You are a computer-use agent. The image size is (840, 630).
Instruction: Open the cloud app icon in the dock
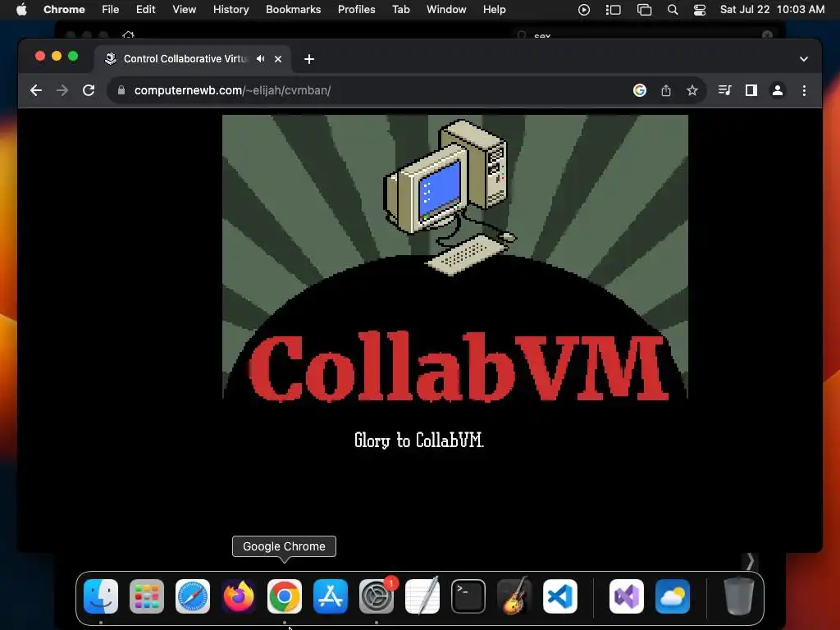click(x=673, y=596)
